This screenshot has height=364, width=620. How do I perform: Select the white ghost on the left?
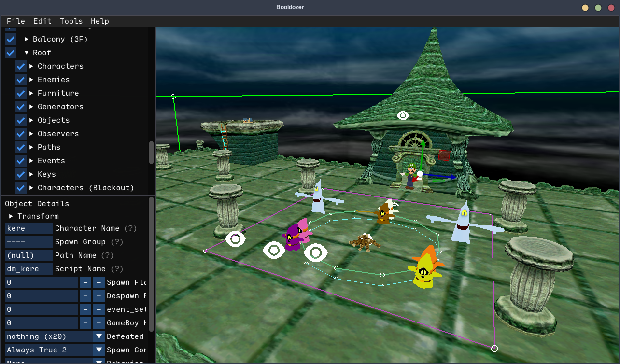(x=318, y=198)
